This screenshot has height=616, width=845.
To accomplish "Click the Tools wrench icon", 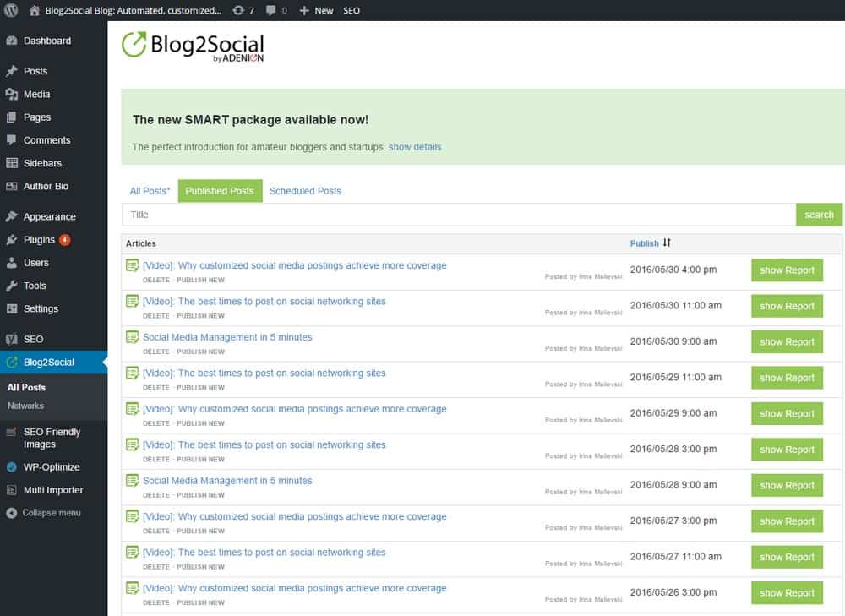I will pyautogui.click(x=11, y=286).
